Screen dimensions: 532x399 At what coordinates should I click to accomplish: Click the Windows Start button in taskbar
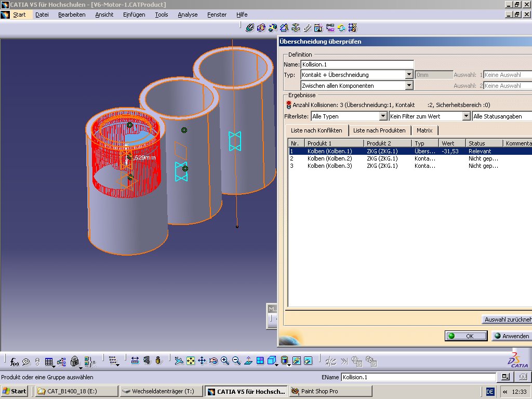coord(14,391)
